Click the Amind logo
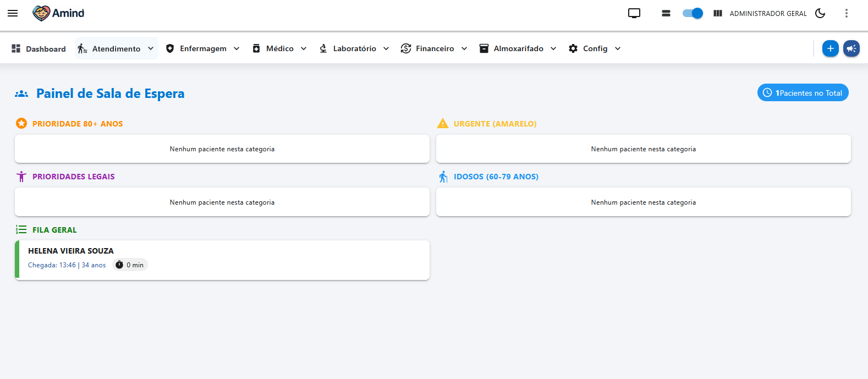Viewport: 868px width, 379px height. click(58, 13)
